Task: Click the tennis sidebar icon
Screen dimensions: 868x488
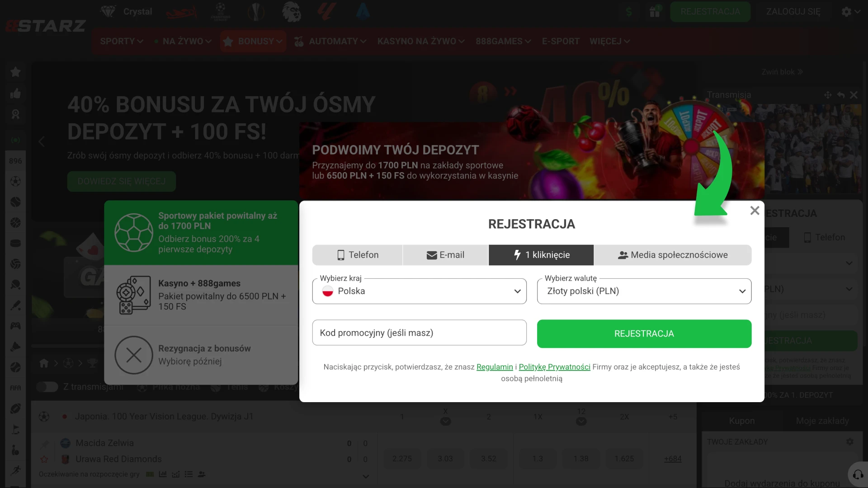Action: click(15, 202)
